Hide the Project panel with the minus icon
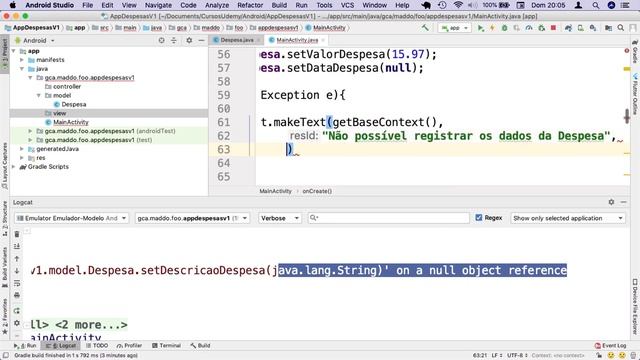Screen dimensions: 640x360 tap(201, 40)
